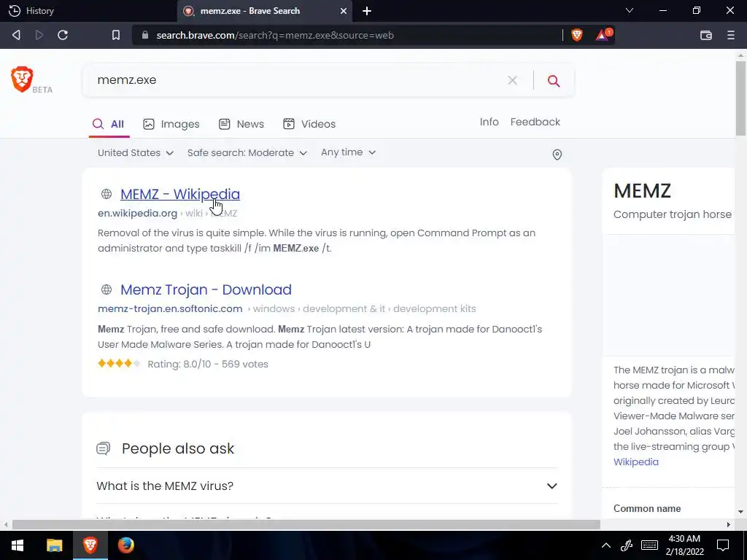Bookmark this page using the bookmark icon
The width and height of the screenshot is (747, 560).
coord(116,35)
